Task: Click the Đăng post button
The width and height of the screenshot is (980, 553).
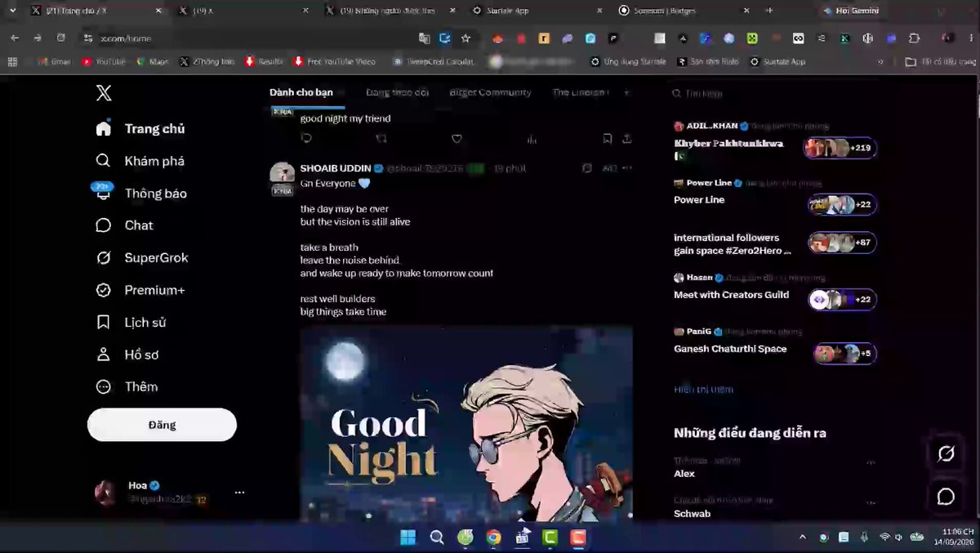Action: pos(162,425)
